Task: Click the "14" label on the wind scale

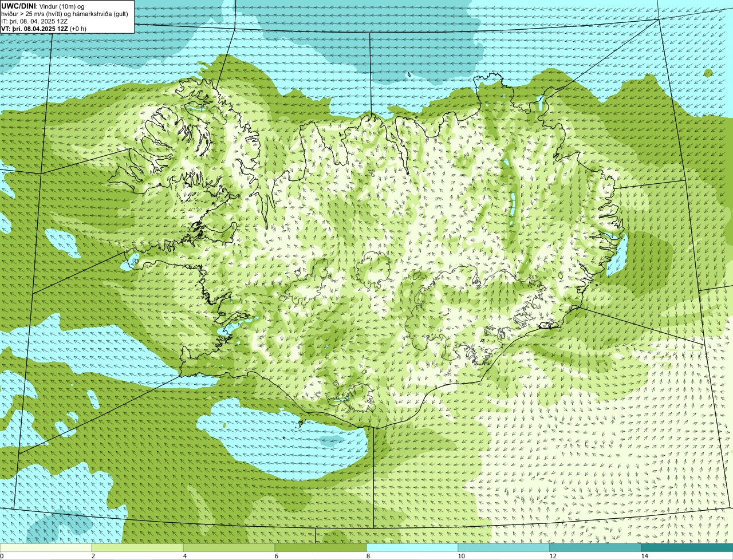Action: (644, 556)
